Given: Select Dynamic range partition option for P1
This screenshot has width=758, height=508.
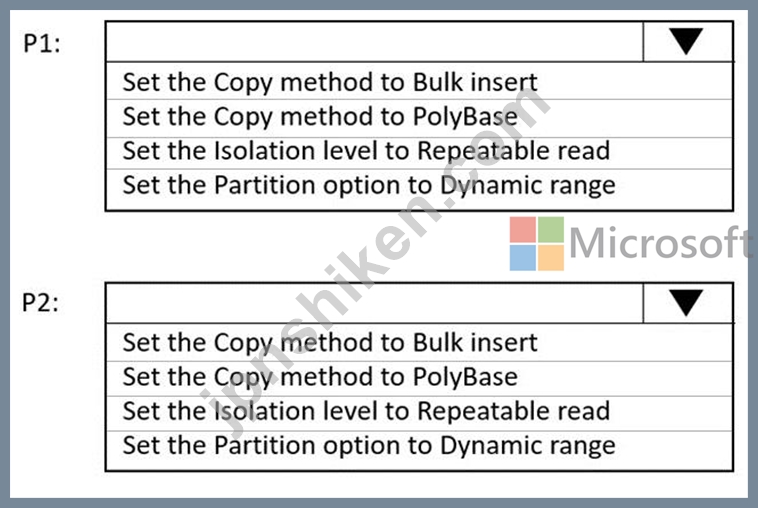Looking at the screenshot, I should (x=419, y=187).
